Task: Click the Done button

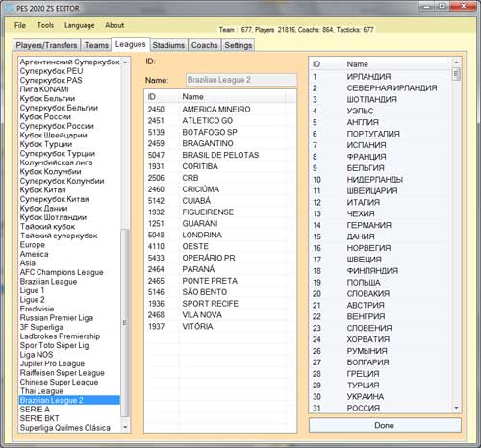Action: [385, 425]
